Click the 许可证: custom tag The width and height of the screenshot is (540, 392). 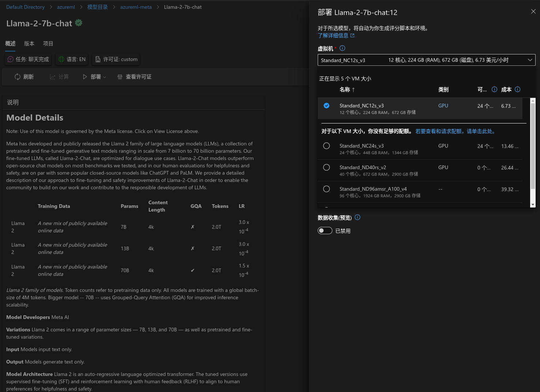pos(116,59)
